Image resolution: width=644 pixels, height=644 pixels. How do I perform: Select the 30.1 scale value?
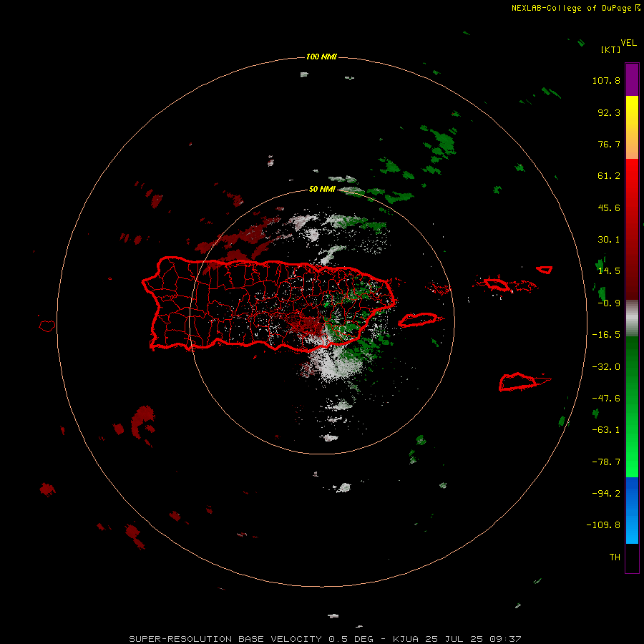click(609, 240)
